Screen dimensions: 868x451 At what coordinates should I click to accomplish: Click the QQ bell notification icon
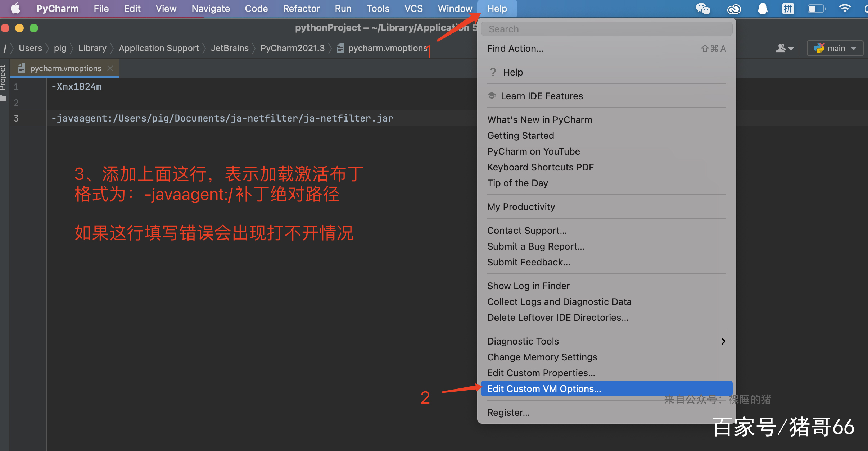pyautogui.click(x=763, y=8)
